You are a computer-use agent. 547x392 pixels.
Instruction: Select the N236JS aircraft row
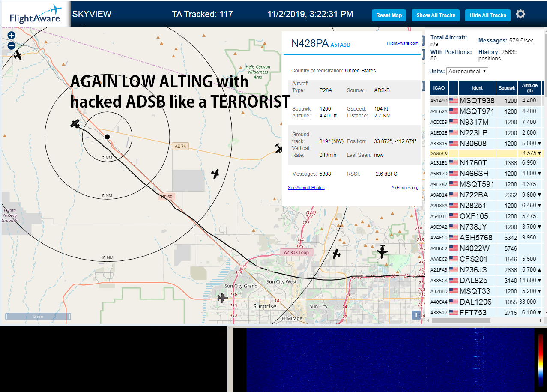(487, 270)
